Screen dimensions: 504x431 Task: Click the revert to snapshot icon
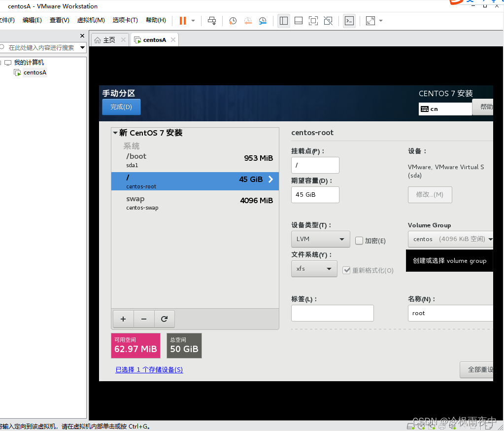pyautogui.click(x=247, y=21)
